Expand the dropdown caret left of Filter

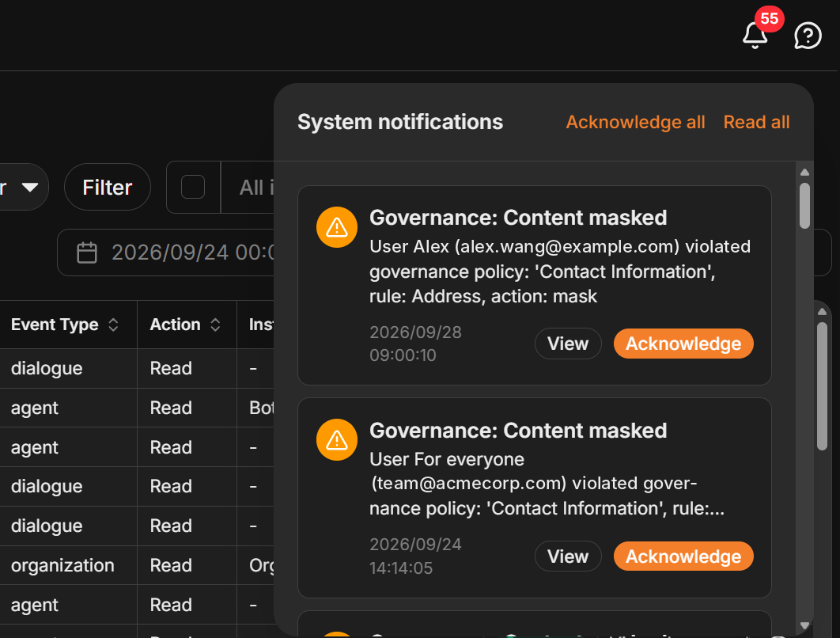[30, 187]
